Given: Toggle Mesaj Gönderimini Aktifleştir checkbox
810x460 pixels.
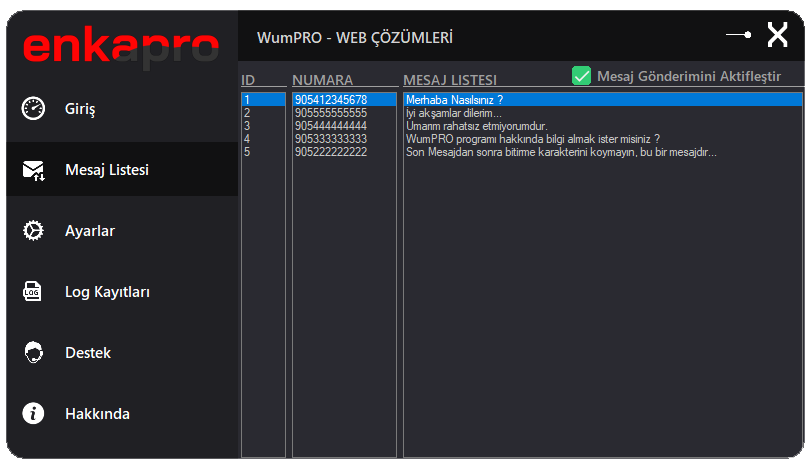Looking at the screenshot, I should (581, 76).
